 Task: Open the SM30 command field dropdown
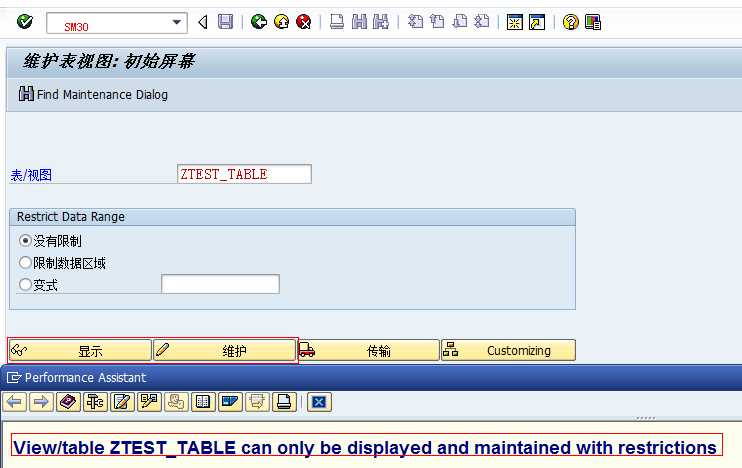point(177,22)
